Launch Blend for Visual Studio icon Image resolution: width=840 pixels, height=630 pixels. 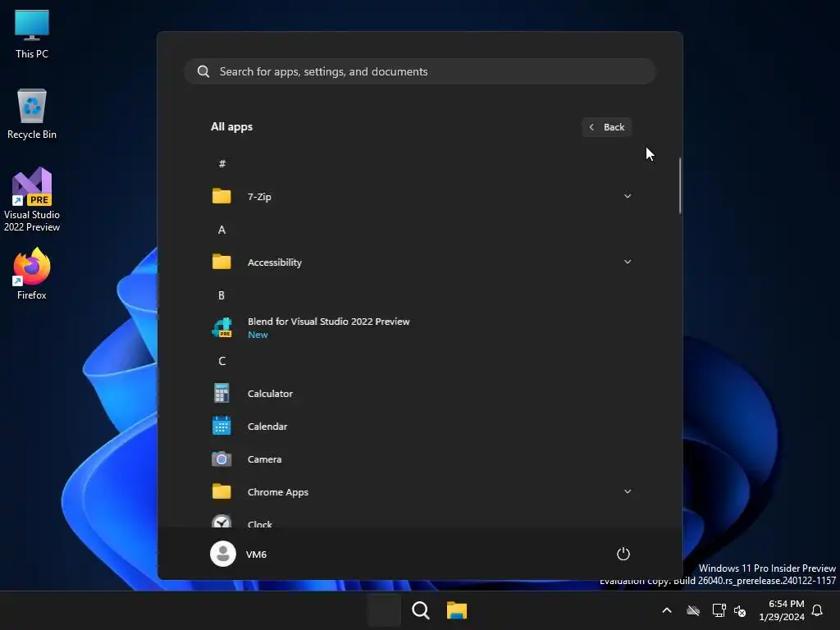(221, 327)
